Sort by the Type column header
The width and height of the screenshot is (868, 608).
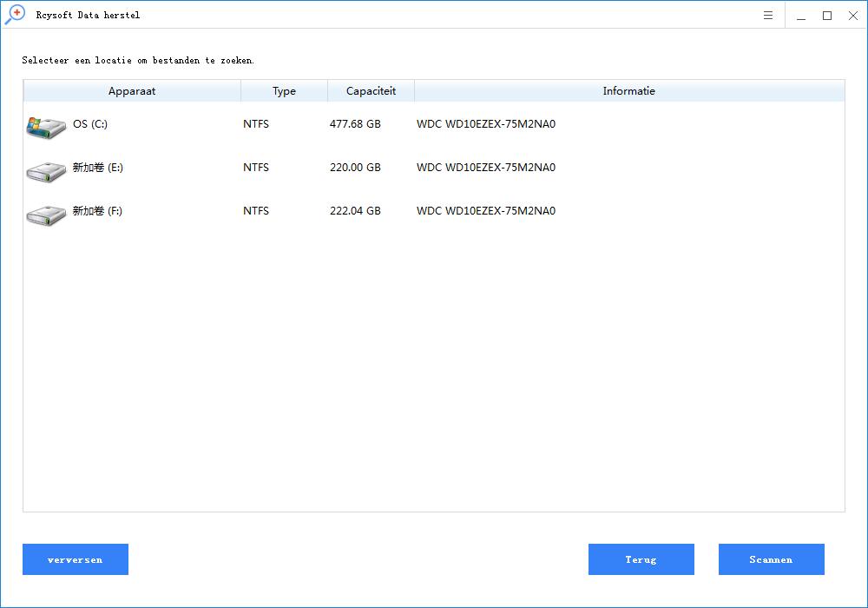coord(284,91)
